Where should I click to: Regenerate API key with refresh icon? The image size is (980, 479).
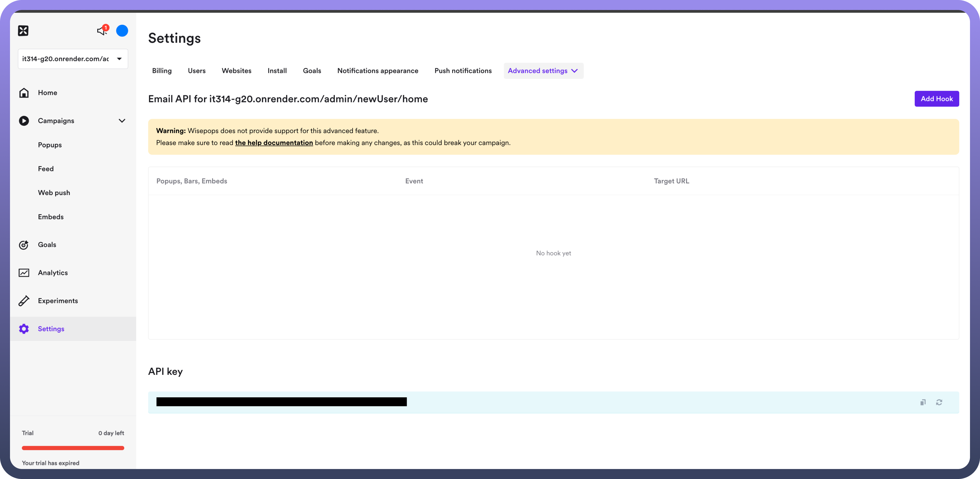click(939, 402)
